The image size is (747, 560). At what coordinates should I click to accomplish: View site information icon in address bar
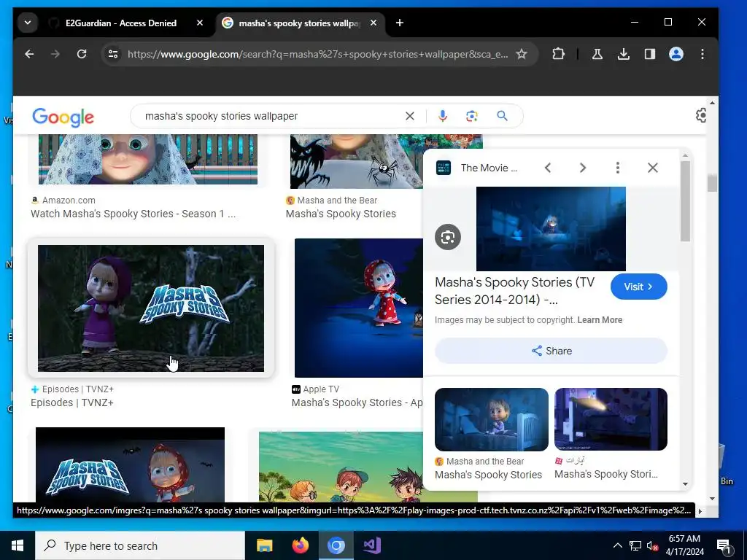coord(113,54)
